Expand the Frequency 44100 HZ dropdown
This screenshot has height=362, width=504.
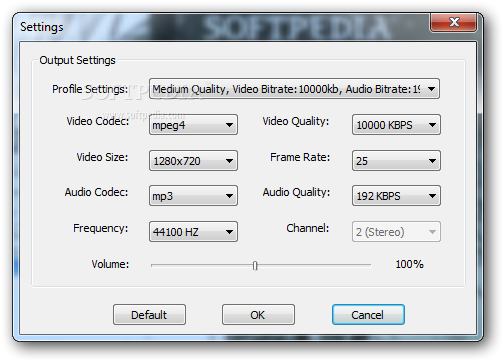tap(193, 232)
